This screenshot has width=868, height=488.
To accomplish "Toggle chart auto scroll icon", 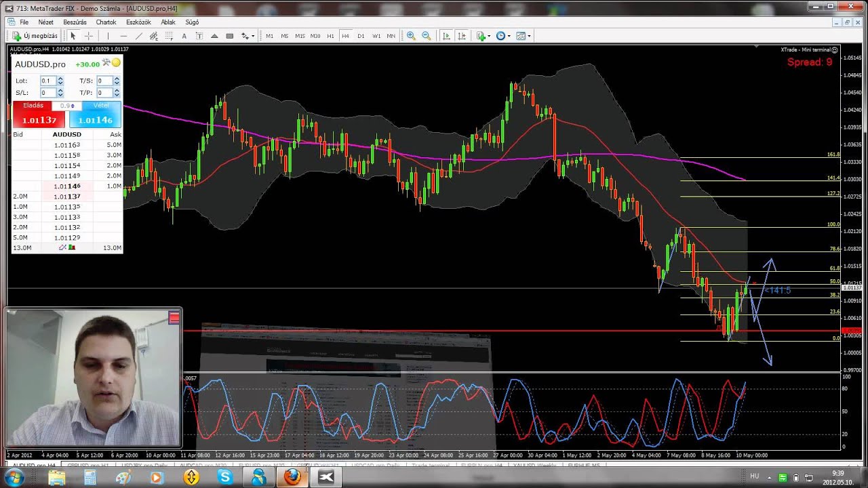I will (x=446, y=36).
